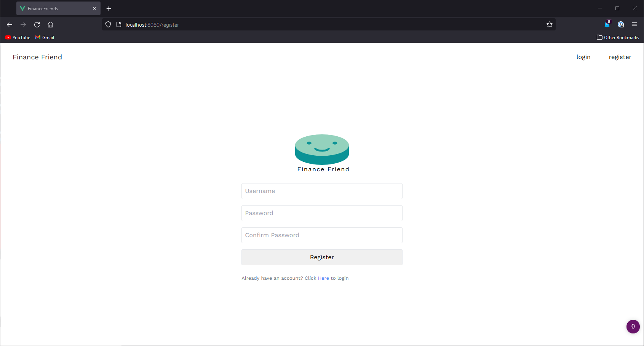Image resolution: width=644 pixels, height=346 pixels.
Task: Open the ghost-shaped extension icon
Action: [x=607, y=25]
